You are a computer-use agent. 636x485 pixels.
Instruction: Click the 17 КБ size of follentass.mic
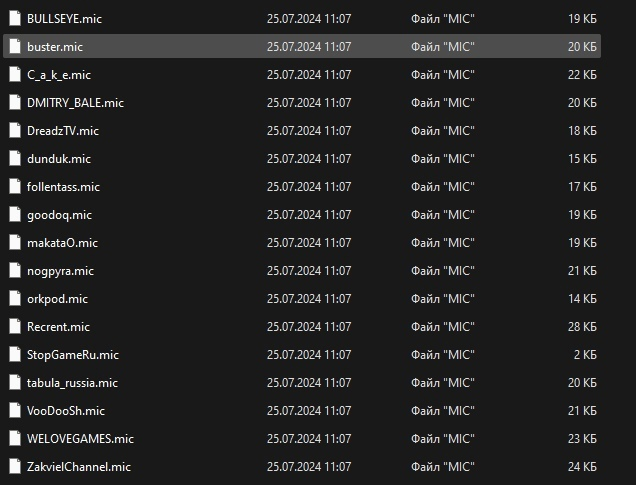click(x=582, y=187)
